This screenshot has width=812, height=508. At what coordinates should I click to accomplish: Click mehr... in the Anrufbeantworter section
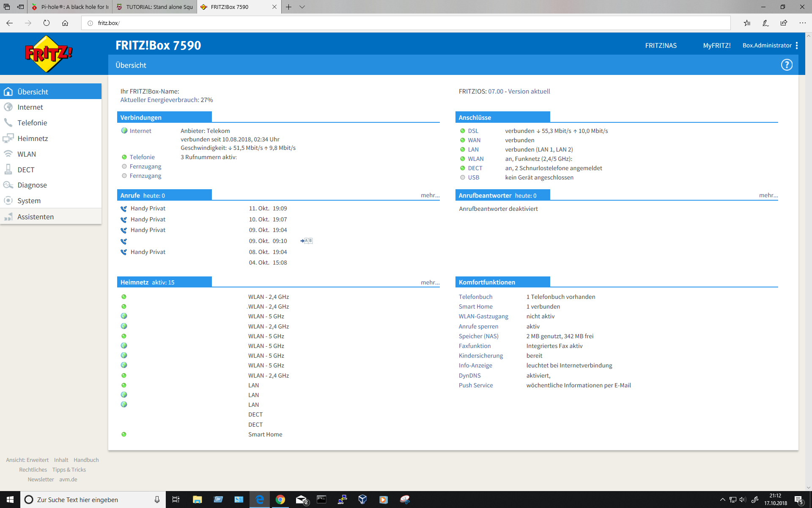click(x=768, y=195)
